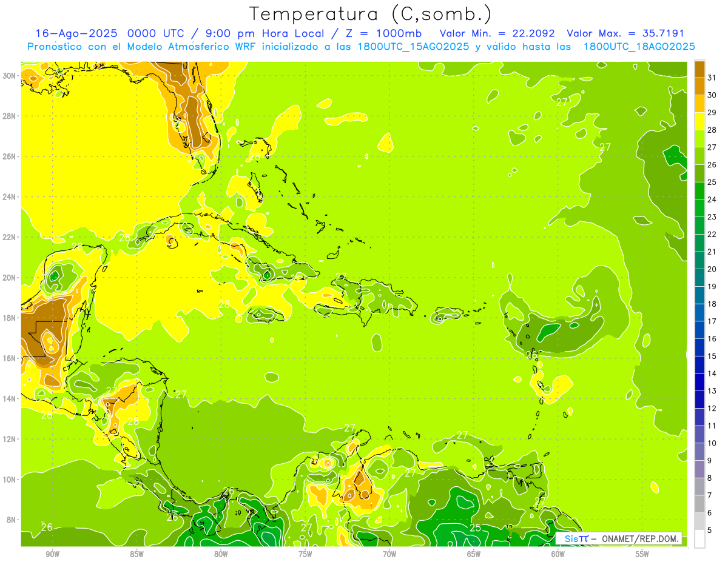Click "Valor Max. = 35.7191"

(625, 33)
